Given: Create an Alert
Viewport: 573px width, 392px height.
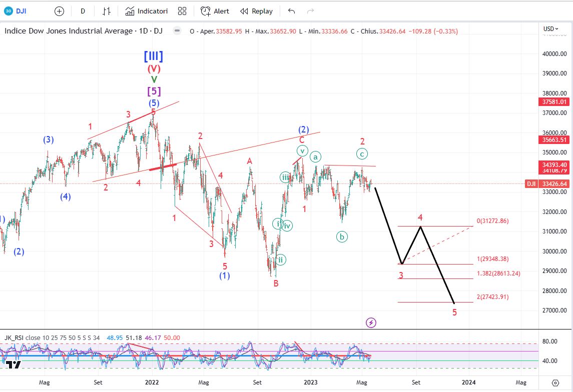Looking at the screenshot, I should pyautogui.click(x=215, y=11).
